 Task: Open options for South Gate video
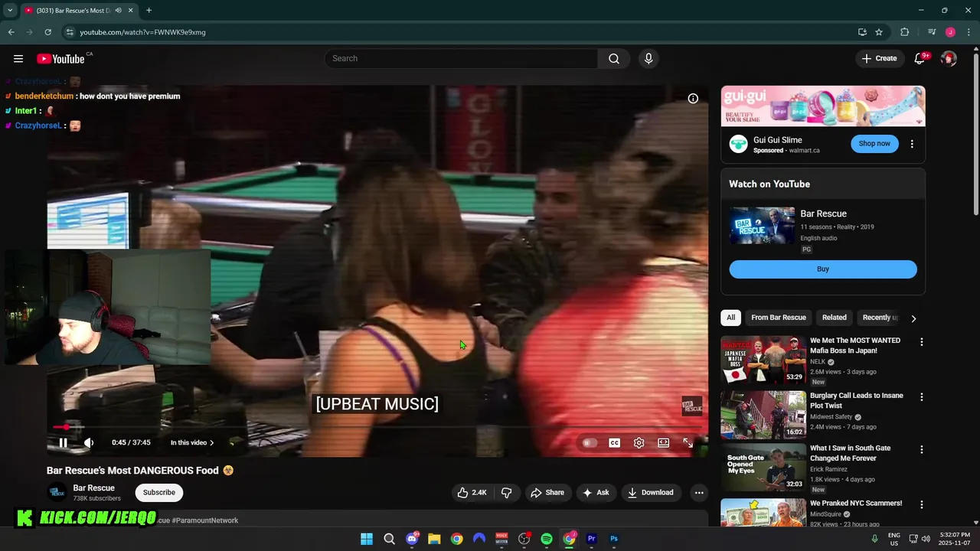922,450
